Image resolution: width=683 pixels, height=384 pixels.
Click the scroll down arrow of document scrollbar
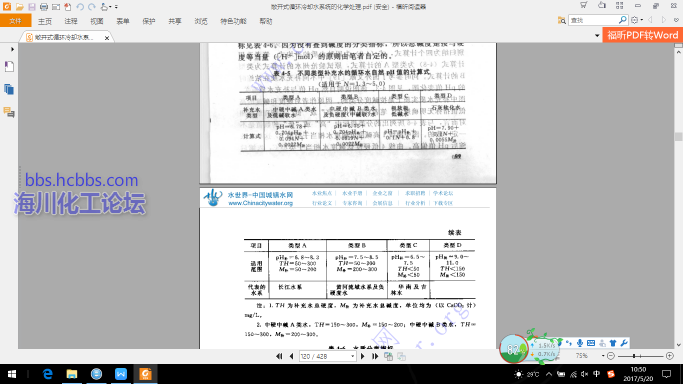679,345
